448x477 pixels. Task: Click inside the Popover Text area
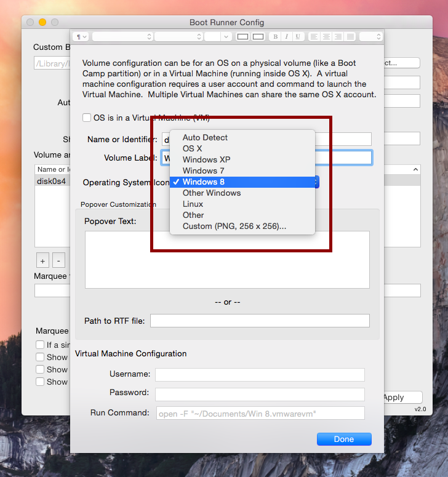click(x=227, y=260)
